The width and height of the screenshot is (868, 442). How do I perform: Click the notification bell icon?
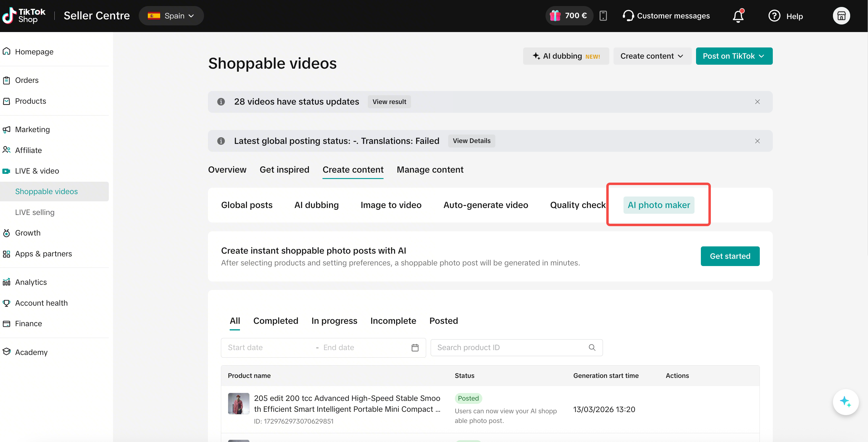tap(738, 16)
